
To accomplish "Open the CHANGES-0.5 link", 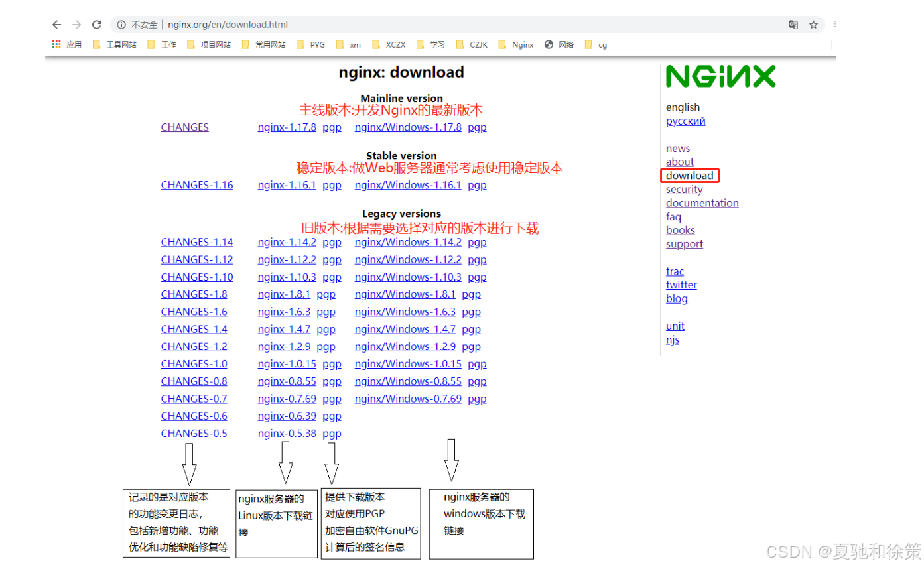I will (194, 433).
